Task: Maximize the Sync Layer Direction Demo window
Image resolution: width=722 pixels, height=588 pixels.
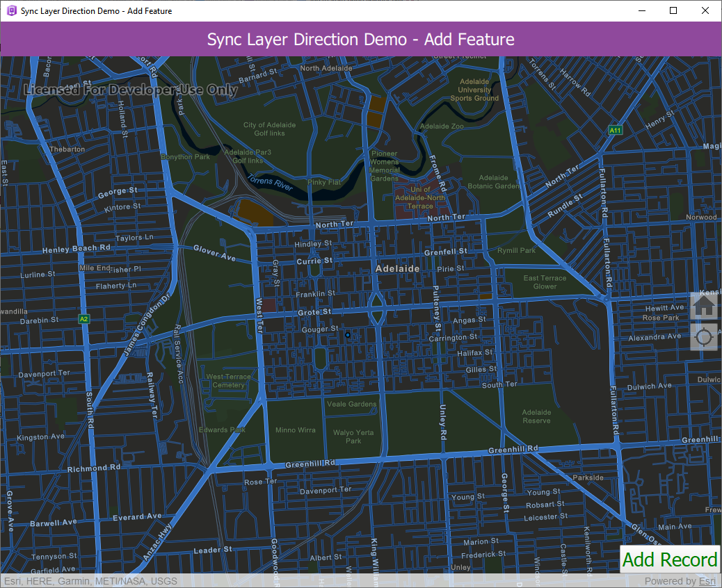Action: [x=673, y=10]
